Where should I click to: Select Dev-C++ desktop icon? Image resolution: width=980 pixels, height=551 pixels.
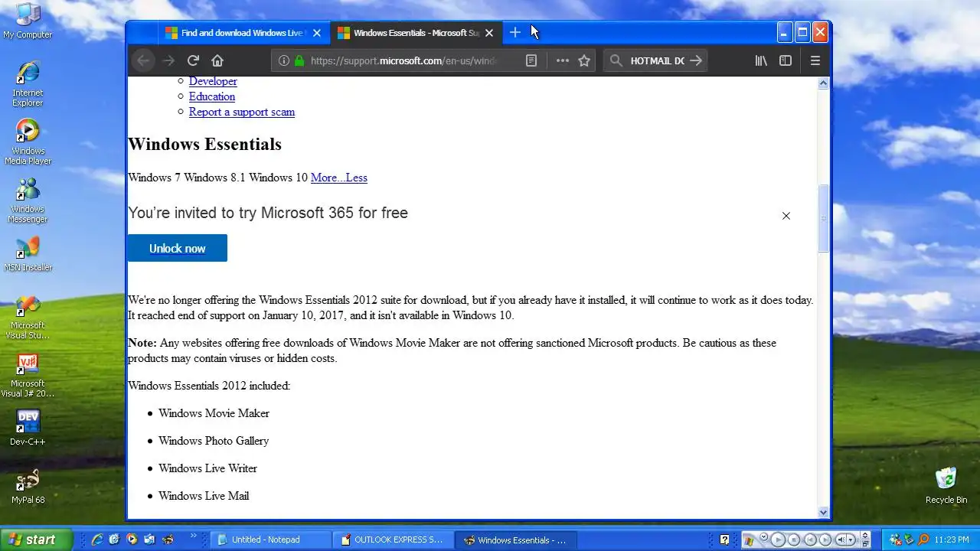point(28,428)
